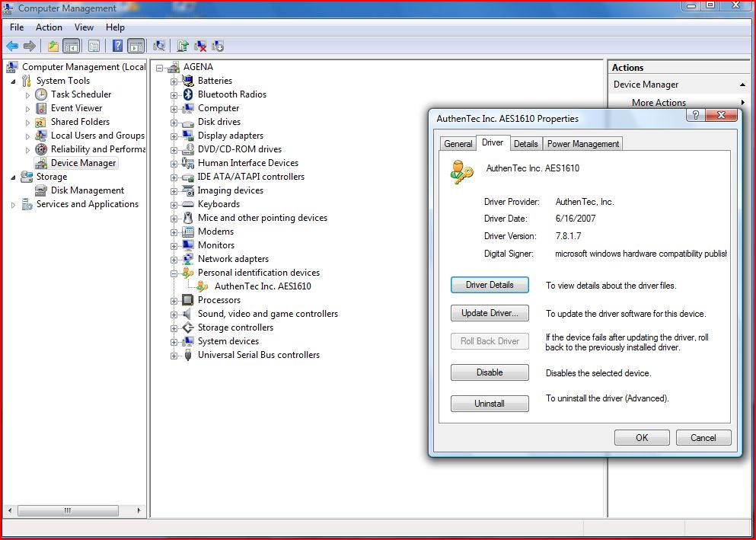
Task: Toggle the Action pane toolbar icon
Action: click(x=136, y=46)
